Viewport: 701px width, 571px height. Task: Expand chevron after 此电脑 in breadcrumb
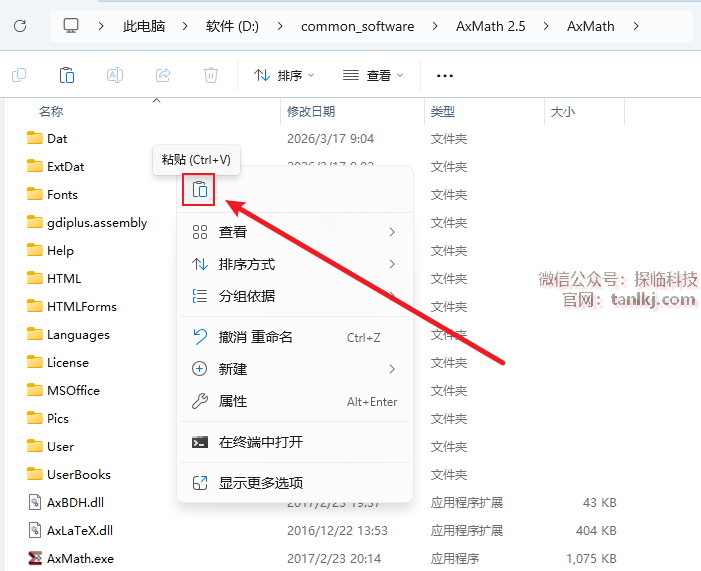click(x=185, y=26)
